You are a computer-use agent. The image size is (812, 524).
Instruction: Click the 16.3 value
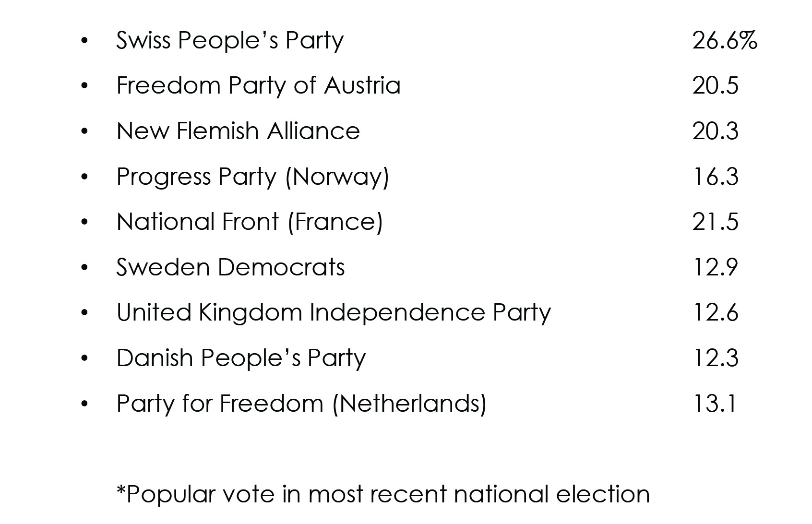tap(715, 177)
